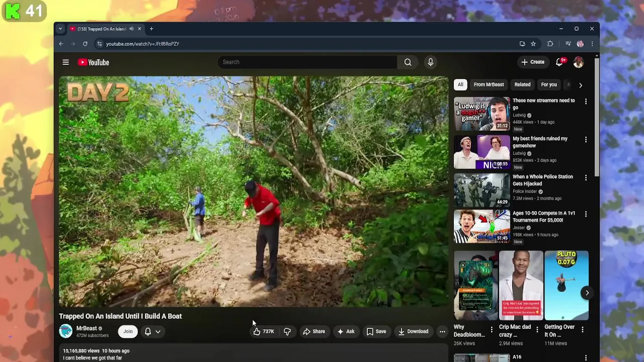Screen dimensions: 644x362
Task: Ask about this video
Action: coord(346,331)
